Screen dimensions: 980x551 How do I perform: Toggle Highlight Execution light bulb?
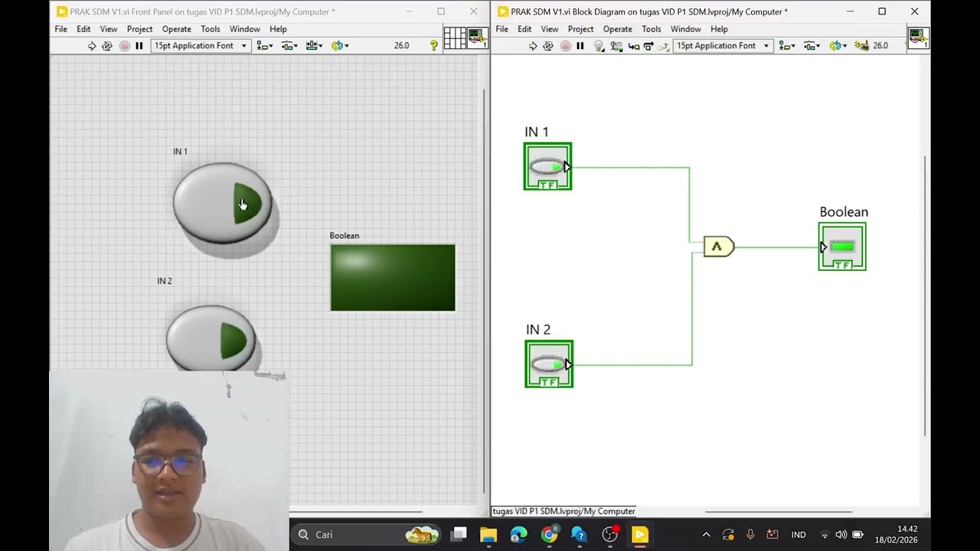point(599,46)
